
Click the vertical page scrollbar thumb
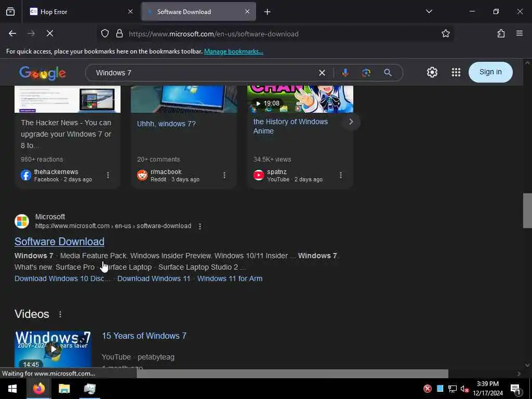point(527,211)
